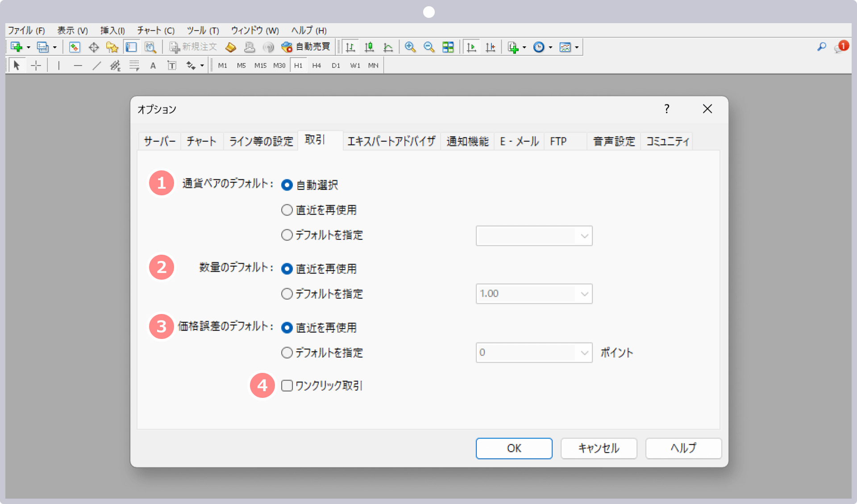
Task: Toggle auto scroll chart icon
Action: 471,47
